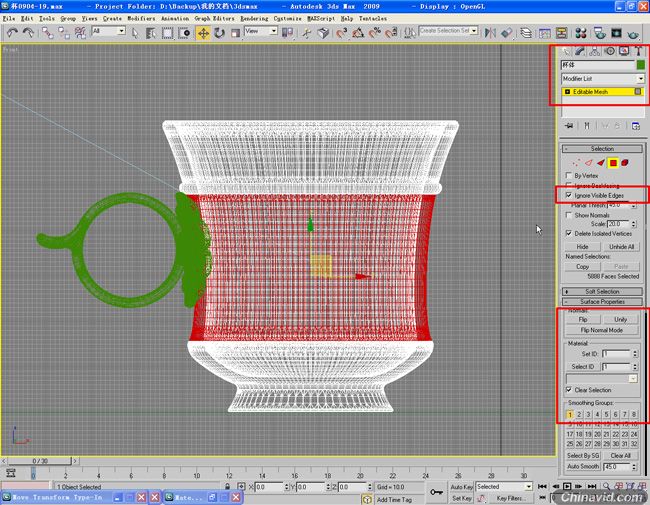Image resolution: width=650 pixels, height=505 pixels.
Task: Click the Flip Normal Mode button
Action: (x=601, y=330)
